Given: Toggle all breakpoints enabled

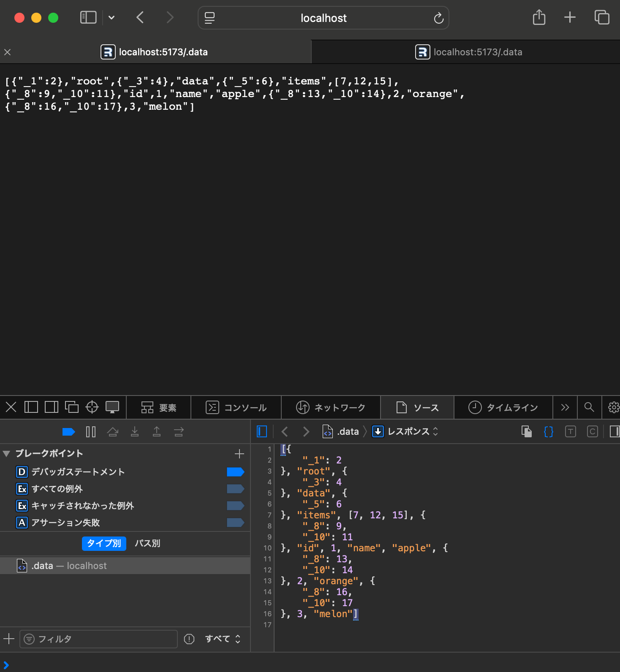Looking at the screenshot, I should 68,431.
